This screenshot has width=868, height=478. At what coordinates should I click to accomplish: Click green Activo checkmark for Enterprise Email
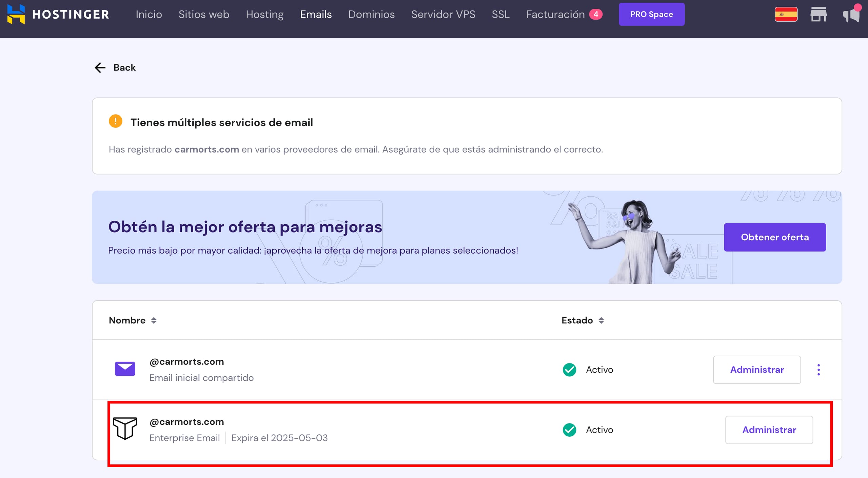[x=569, y=430]
